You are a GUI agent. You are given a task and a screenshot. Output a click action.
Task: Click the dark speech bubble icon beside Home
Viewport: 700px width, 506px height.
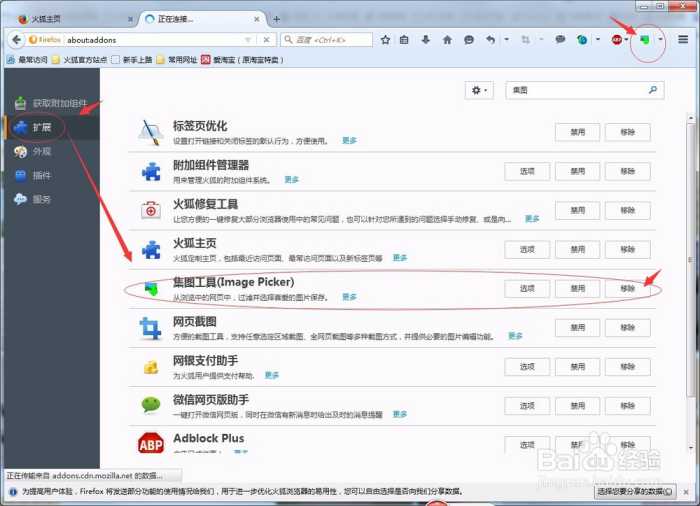click(469, 40)
